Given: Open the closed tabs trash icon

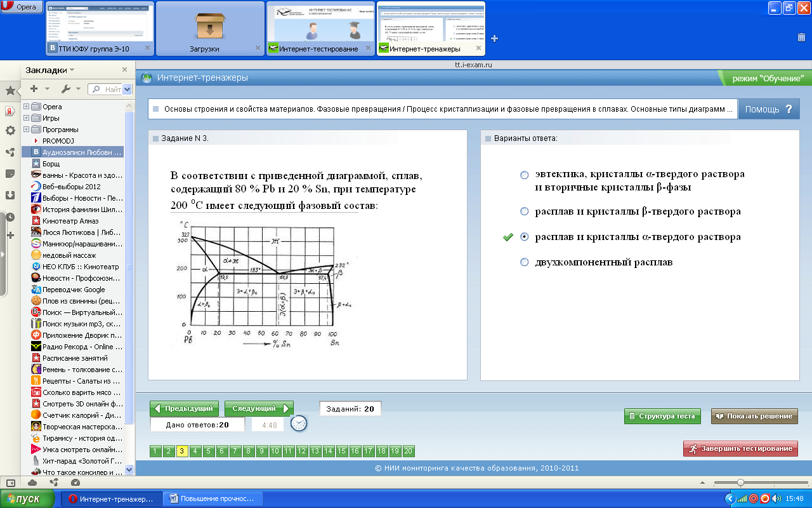Looking at the screenshot, I should click(x=801, y=37).
